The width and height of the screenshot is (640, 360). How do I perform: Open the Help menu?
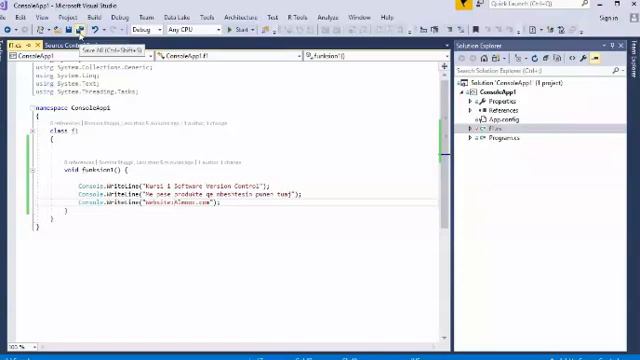[x=387, y=18]
